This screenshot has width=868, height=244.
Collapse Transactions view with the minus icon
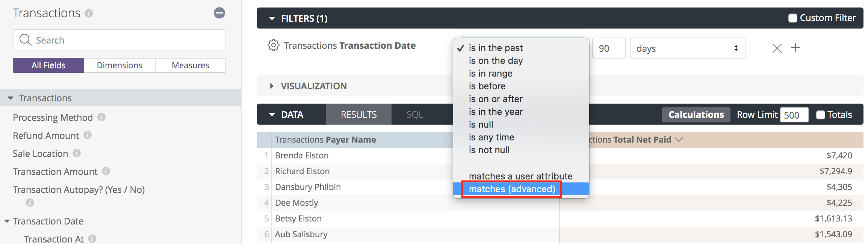click(219, 13)
